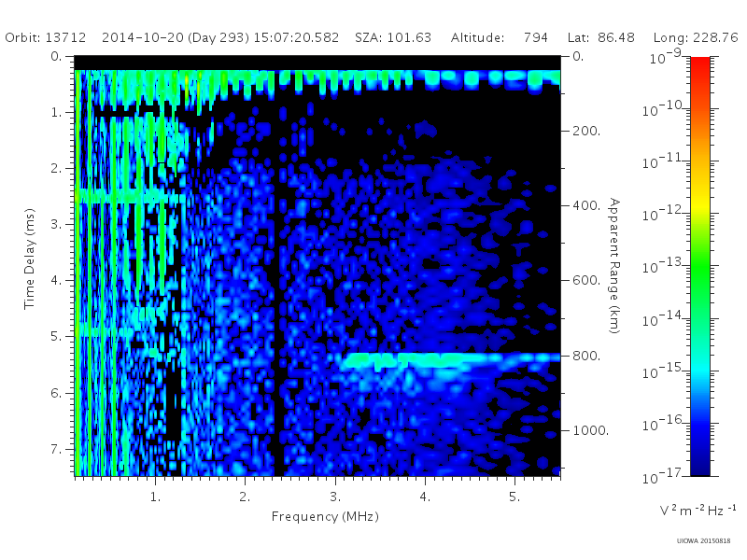
Task: Click the 'Lat: 86.48' text
Action: pos(600,37)
